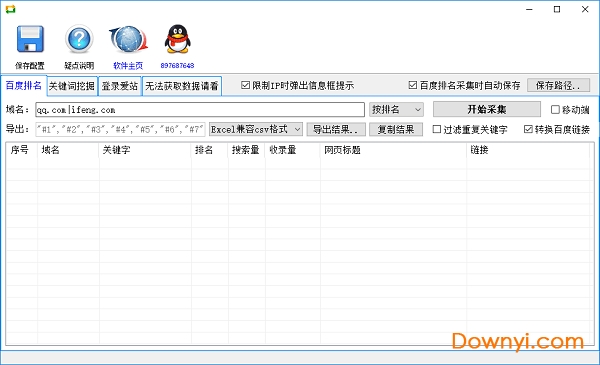Sort by 序号 column header

pos(22,150)
